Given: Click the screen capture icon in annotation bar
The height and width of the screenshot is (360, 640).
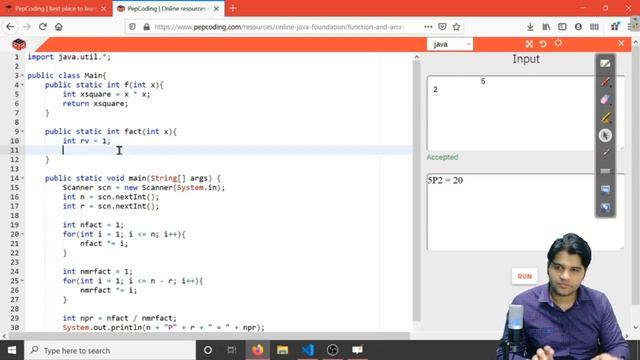Looking at the screenshot, I should pos(605,189).
